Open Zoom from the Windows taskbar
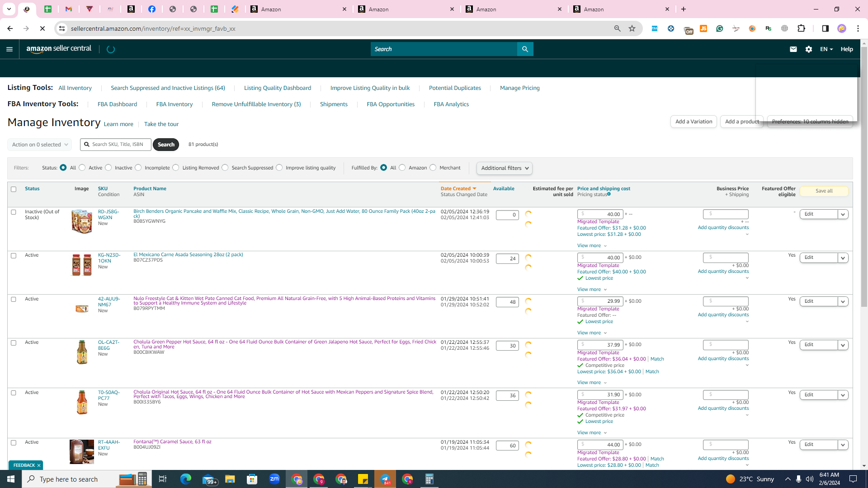 click(274, 479)
